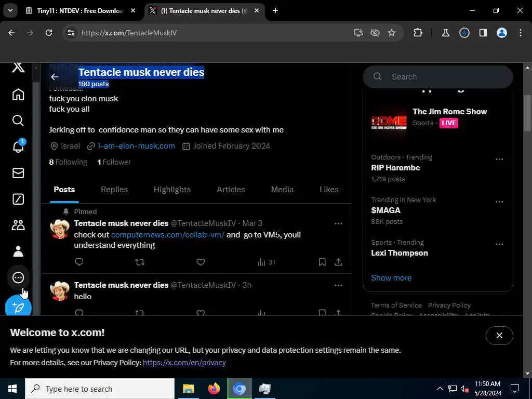Image resolution: width=532 pixels, height=399 pixels.
Task: Open options for $MAGA trend
Action: (x=499, y=202)
